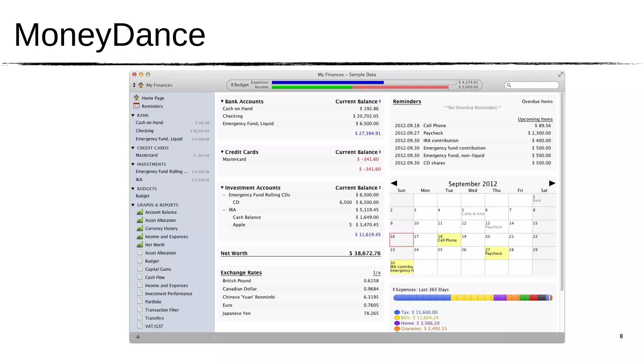
Task: Open the Net Worth graph icon
Action: (140, 245)
